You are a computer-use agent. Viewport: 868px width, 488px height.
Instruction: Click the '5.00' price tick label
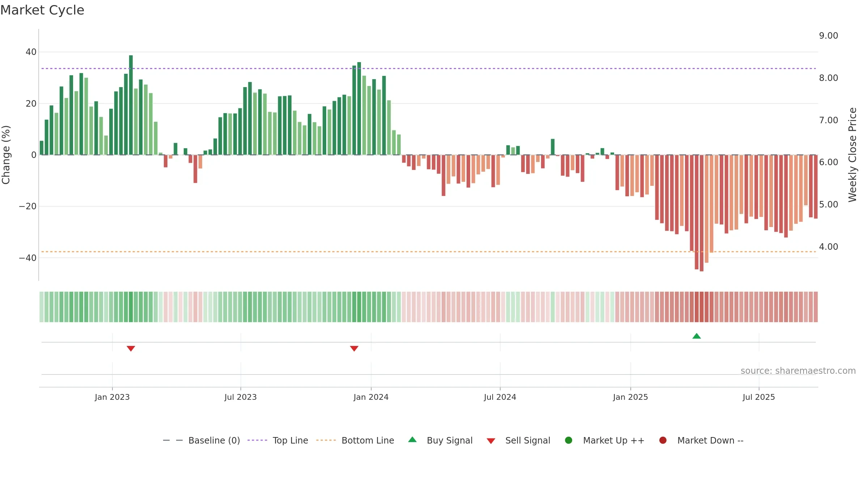click(x=829, y=205)
